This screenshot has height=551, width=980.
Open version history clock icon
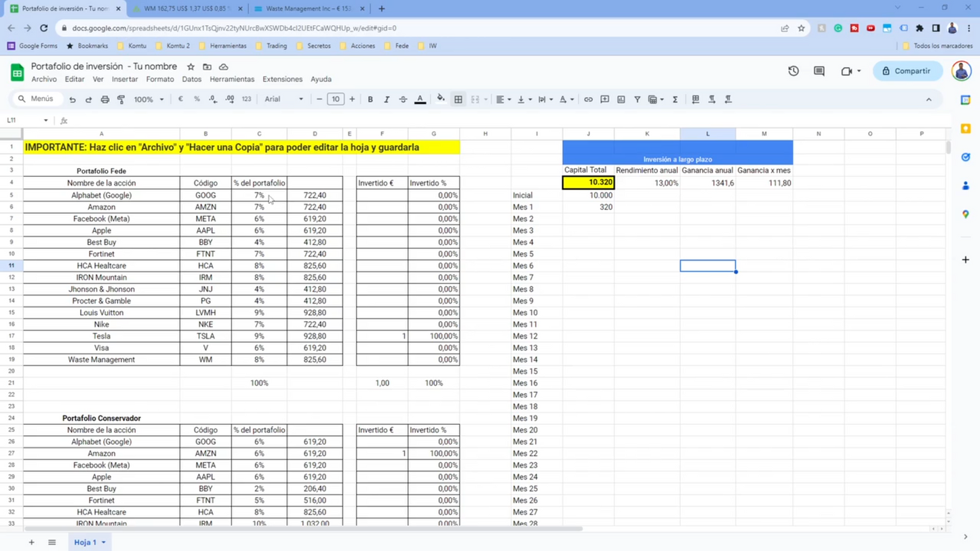[x=793, y=70]
